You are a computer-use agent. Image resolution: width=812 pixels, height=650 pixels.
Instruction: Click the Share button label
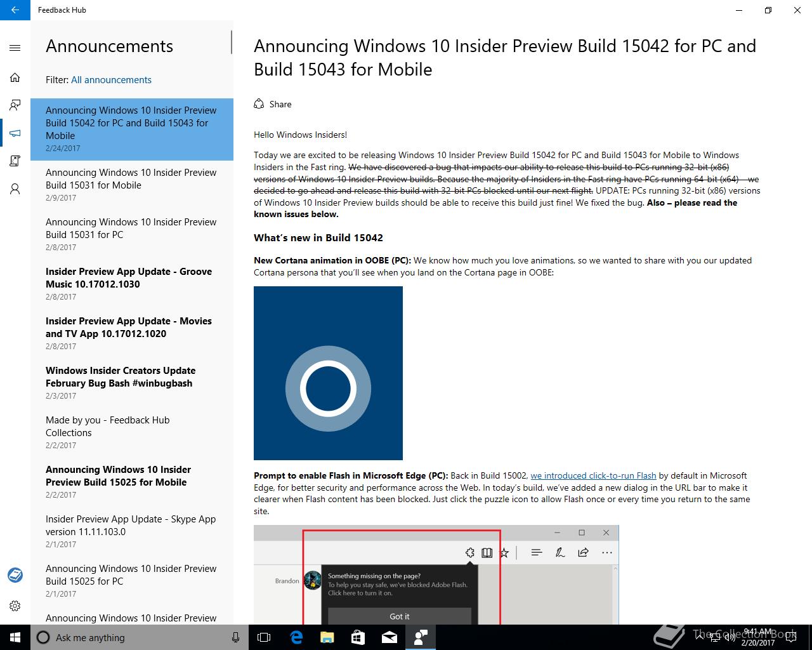(280, 104)
